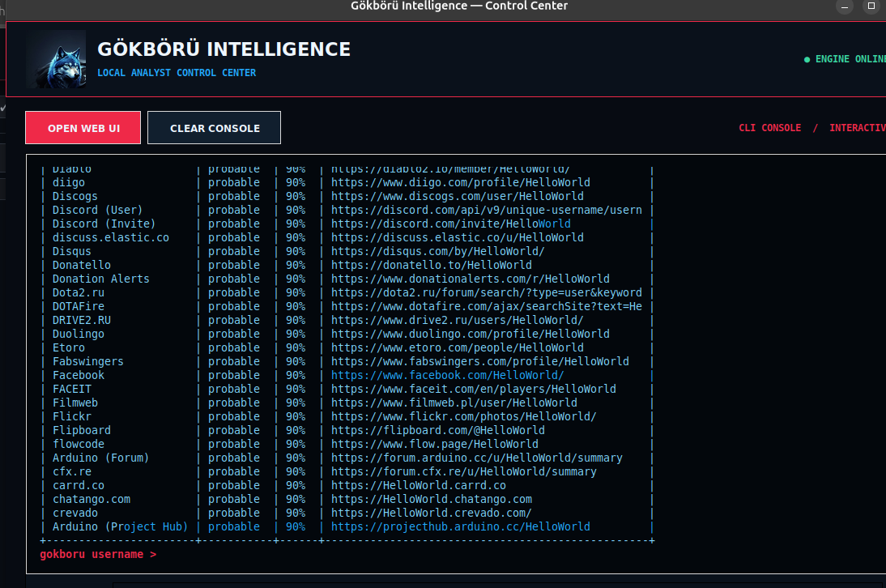Screen dimensions: 886x588
Task: Select the Flickr site name
Action: click(x=72, y=416)
